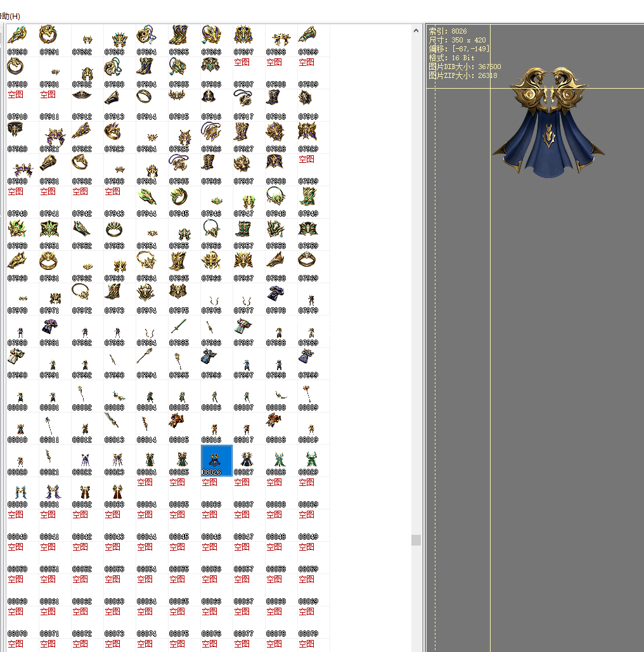Image resolution: width=644 pixels, height=652 pixels.
Task: Select sprite thumbnail 07978
Action: 281,298
